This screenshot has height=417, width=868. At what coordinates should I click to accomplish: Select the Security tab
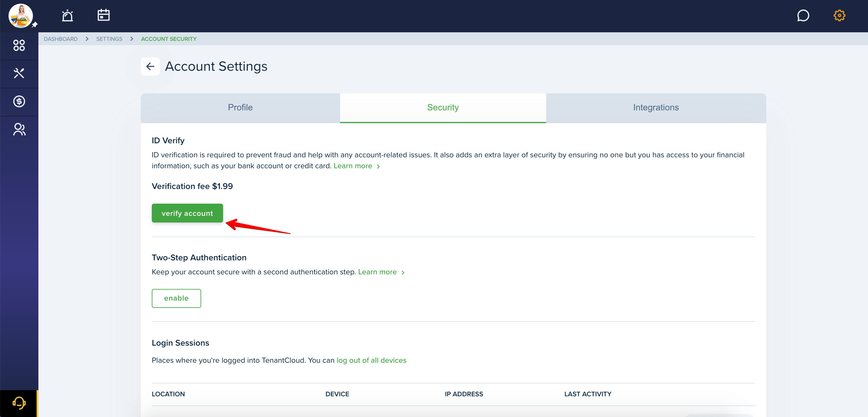pos(443,108)
